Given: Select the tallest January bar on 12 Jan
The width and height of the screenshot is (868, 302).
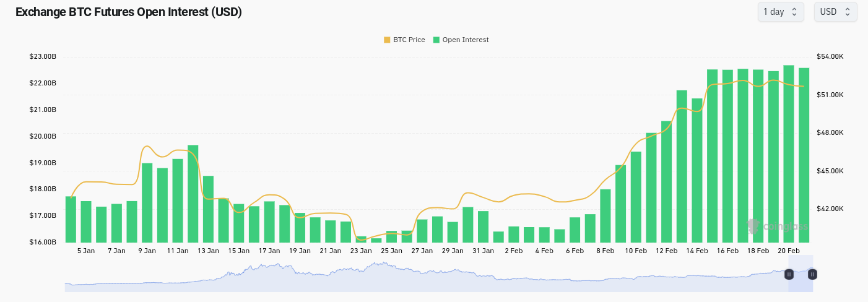Looking at the screenshot, I should pyautogui.click(x=193, y=194).
